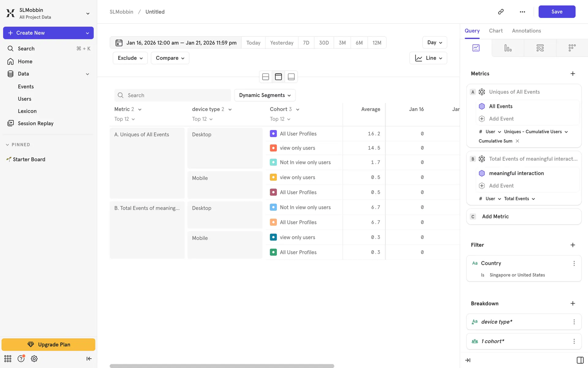Switch to the Annotations tab
The width and height of the screenshot is (588, 368).
point(526,31)
